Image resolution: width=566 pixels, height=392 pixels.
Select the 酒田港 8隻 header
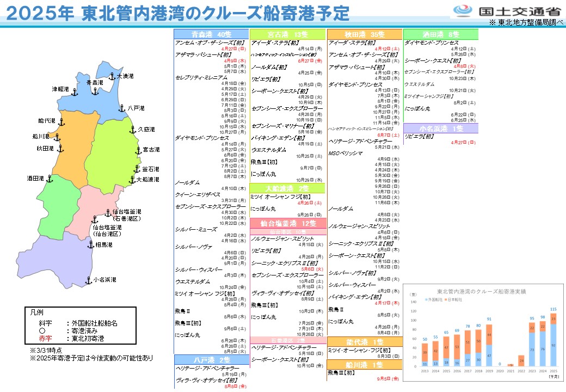tap(441, 34)
